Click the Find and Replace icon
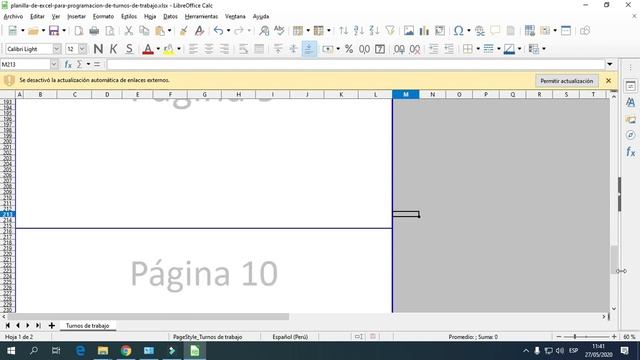Screen dimensions: 640x360 (264, 31)
